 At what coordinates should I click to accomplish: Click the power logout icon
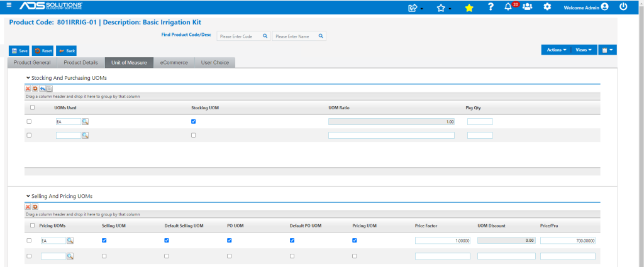click(623, 6)
